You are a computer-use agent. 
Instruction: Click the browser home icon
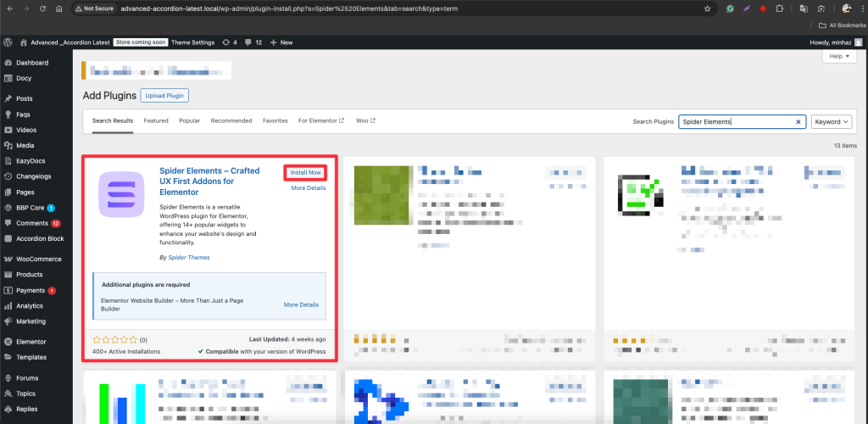[59, 8]
